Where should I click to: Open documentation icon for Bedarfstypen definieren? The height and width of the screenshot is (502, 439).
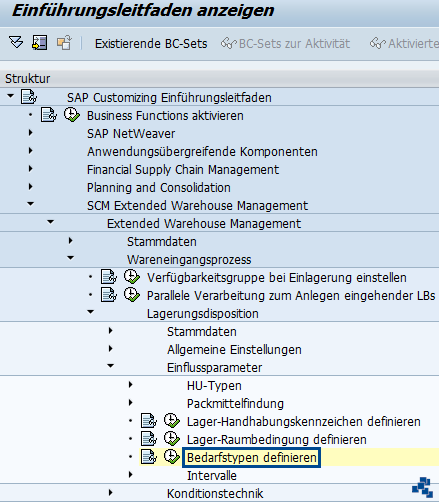point(149,457)
